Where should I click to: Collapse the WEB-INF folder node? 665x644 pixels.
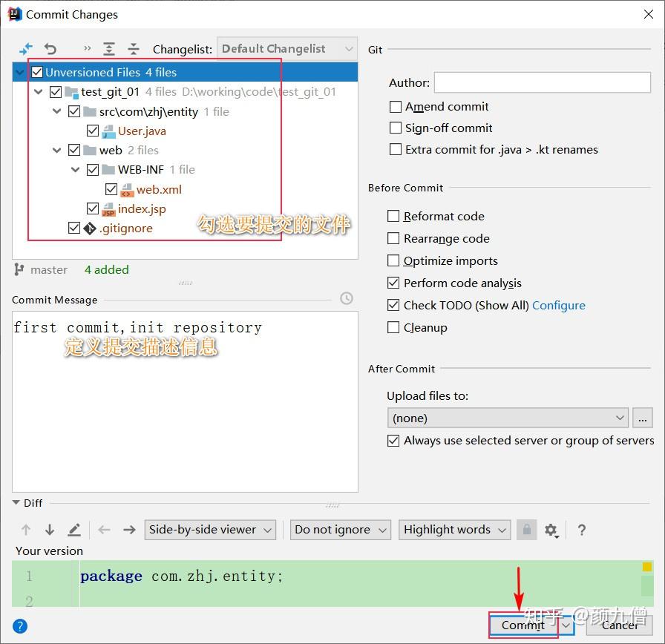tap(75, 170)
